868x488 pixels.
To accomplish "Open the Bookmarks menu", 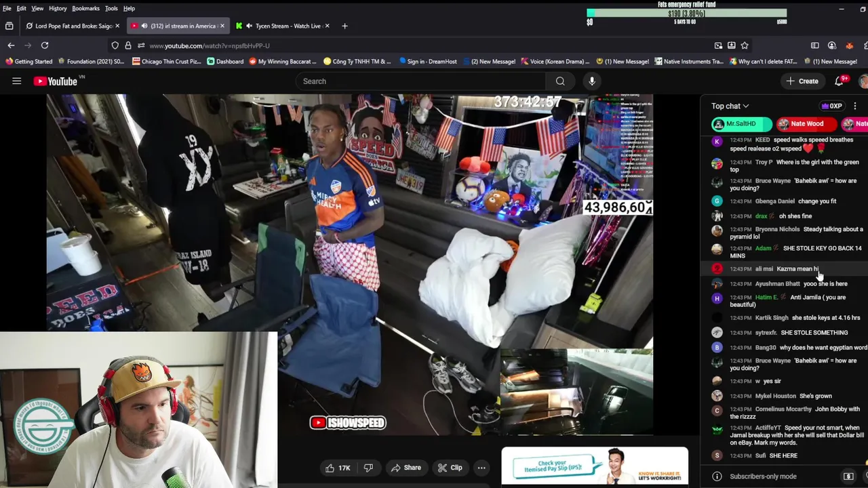I will [85, 8].
